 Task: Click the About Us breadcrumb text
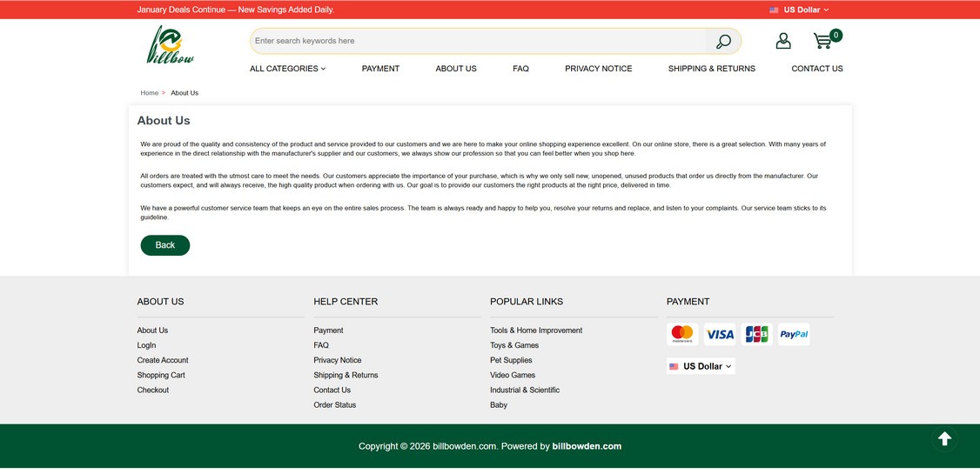185,93
